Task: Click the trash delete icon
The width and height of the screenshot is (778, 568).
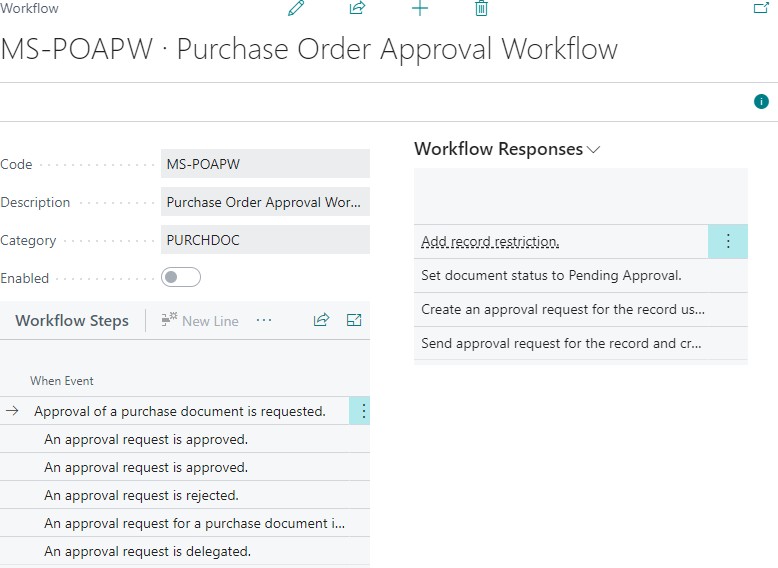Action: pyautogui.click(x=481, y=9)
